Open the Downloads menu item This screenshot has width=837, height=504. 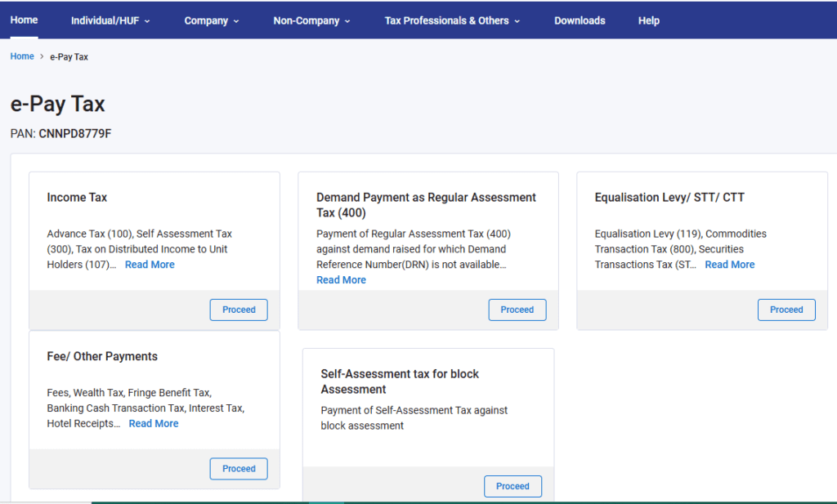pyautogui.click(x=580, y=21)
